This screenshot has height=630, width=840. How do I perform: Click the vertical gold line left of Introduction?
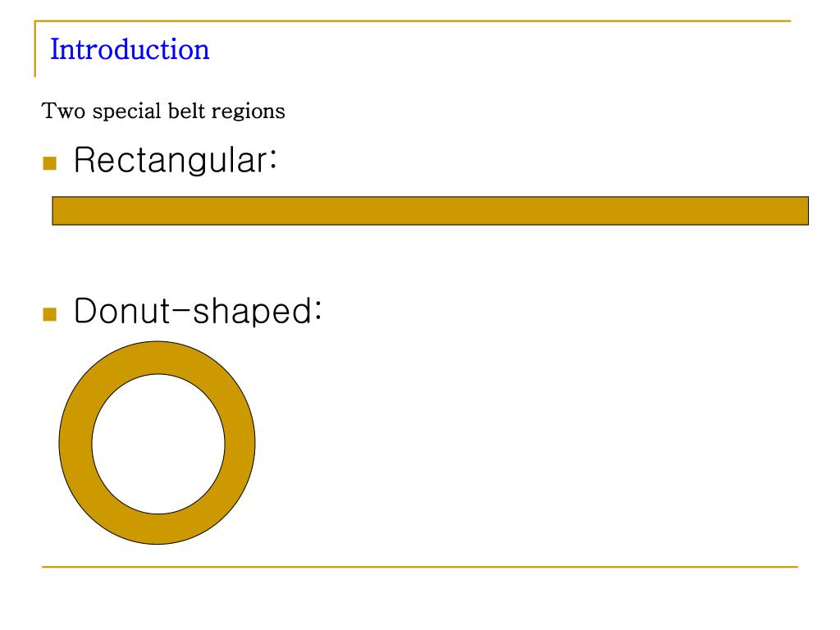[x=35, y=49]
